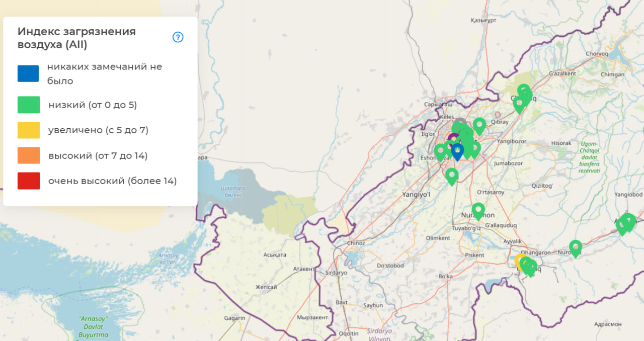
Task: Click the Chinoz city label on map
Action: 356,243
